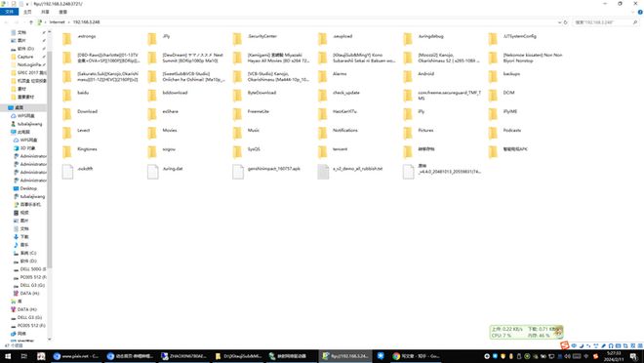Select the rubbish.txt file
Screen dimensions: 644x363
[x=350, y=172]
